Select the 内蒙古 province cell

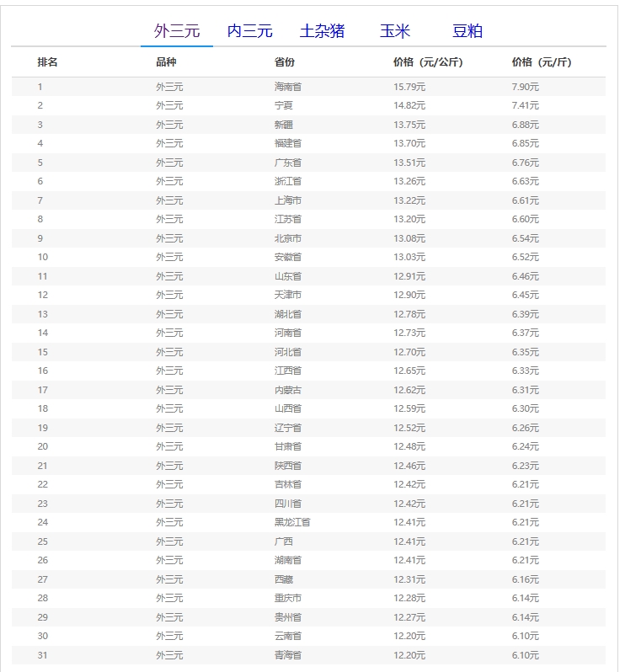[x=288, y=390]
